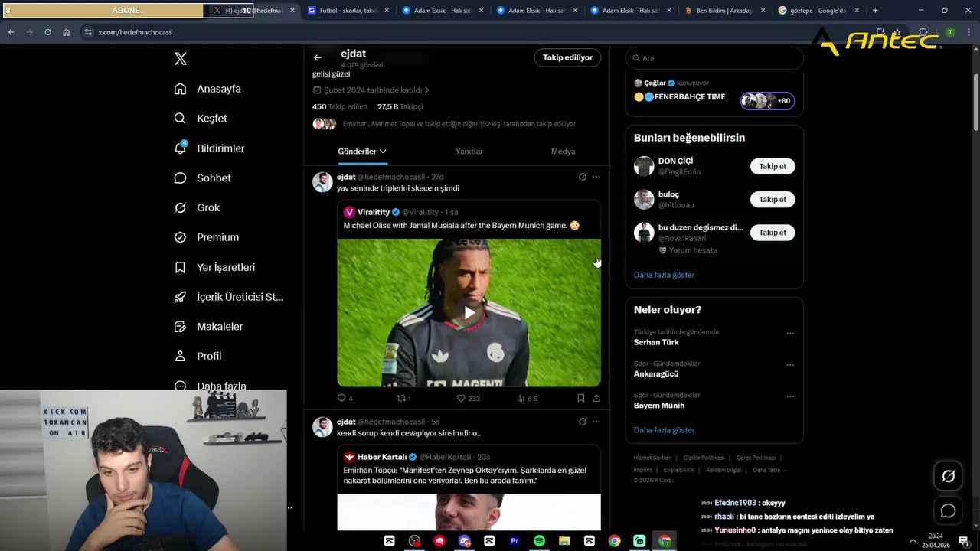Viewport: 980px width, 551px height.
Task: Expand Gönderiler dropdown chevron
Action: [x=383, y=152]
